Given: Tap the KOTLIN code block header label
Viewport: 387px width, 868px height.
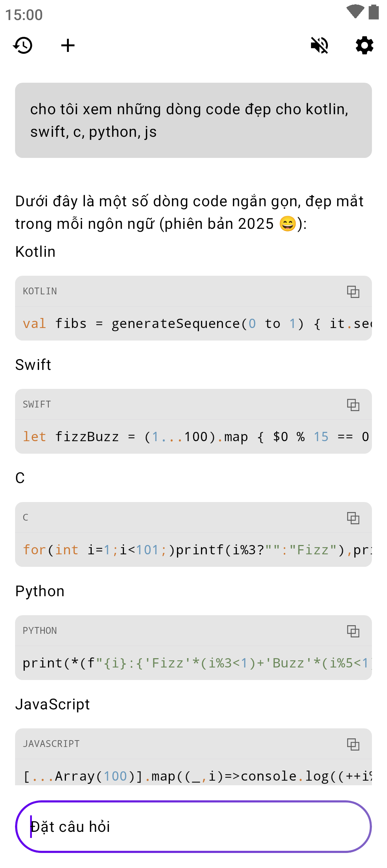Looking at the screenshot, I should pyautogui.click(x=40, y=291).
